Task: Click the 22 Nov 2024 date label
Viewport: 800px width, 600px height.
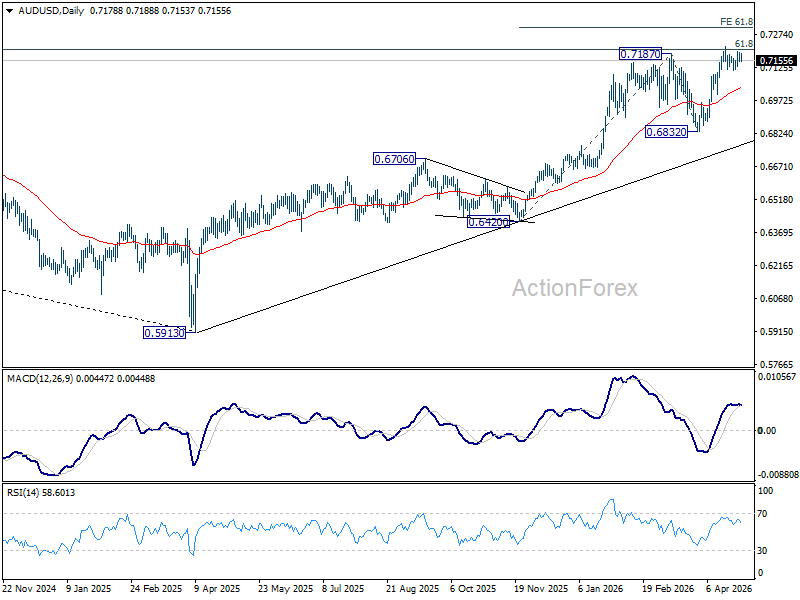Action: pos(29,589)
